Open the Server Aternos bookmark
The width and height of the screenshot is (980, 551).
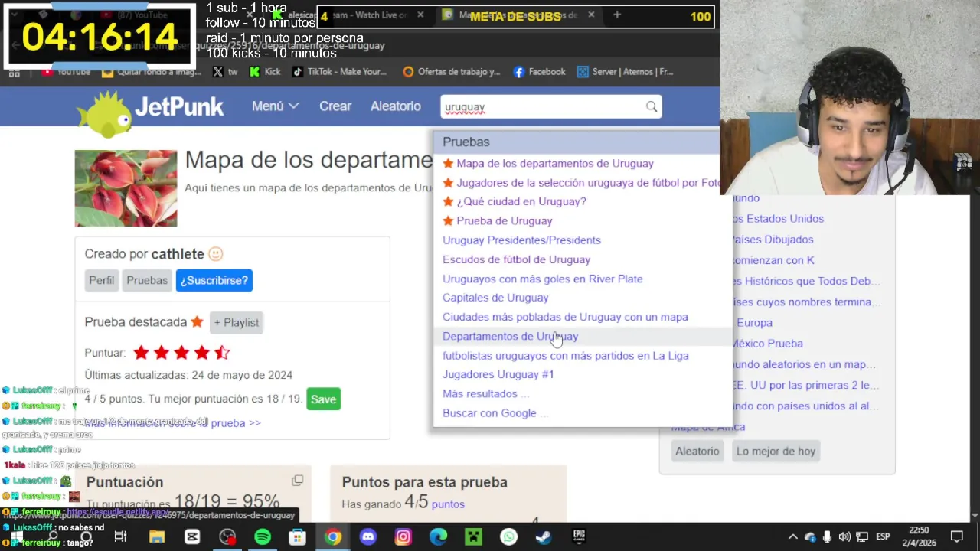pos(626,72)
